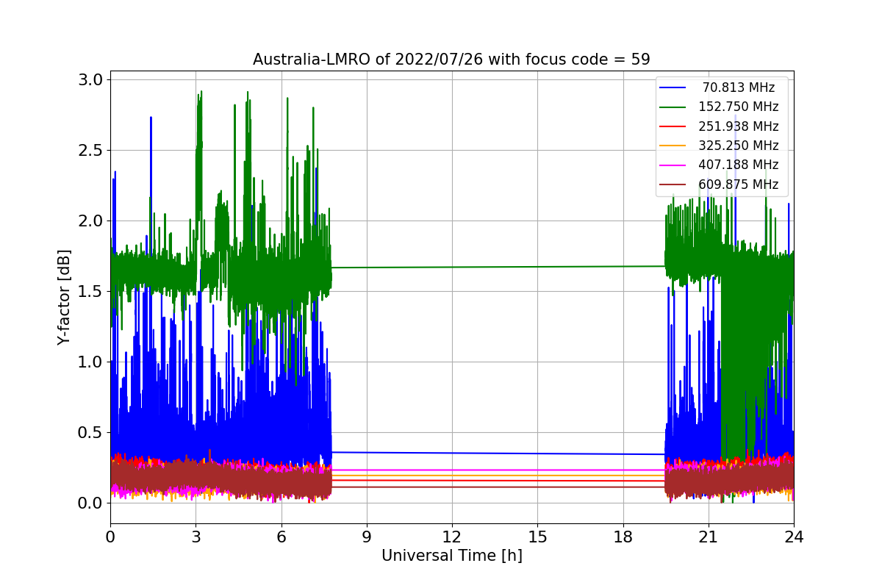Viewport: 882px width, 588px height.
Task: Click y-axis tick label 2.5
Action: coord(91,151)
